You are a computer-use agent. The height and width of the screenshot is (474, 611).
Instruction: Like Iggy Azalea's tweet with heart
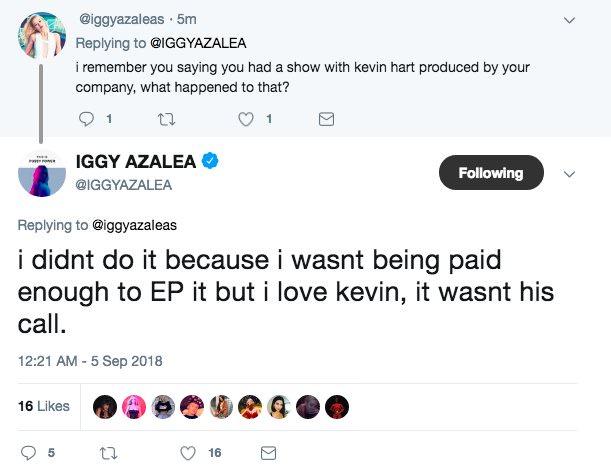[x=187, y=453]
